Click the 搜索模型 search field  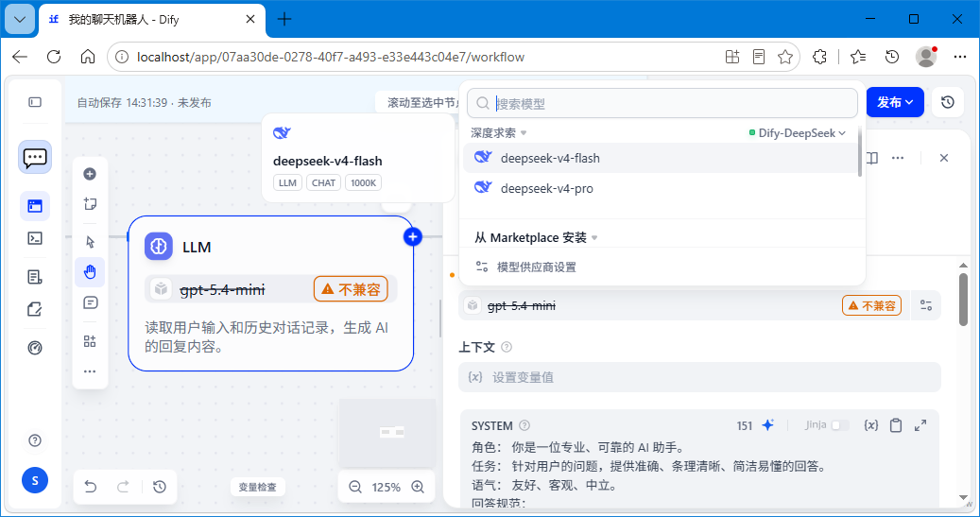[662, 103]
